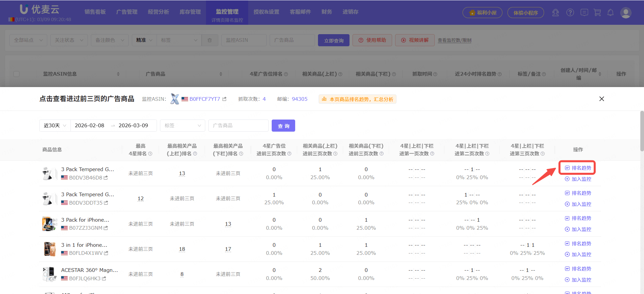This screenshot has width=644, height=294.
Task: Open the 查看监控数/限制 link
Action: (x=454, y=40)
